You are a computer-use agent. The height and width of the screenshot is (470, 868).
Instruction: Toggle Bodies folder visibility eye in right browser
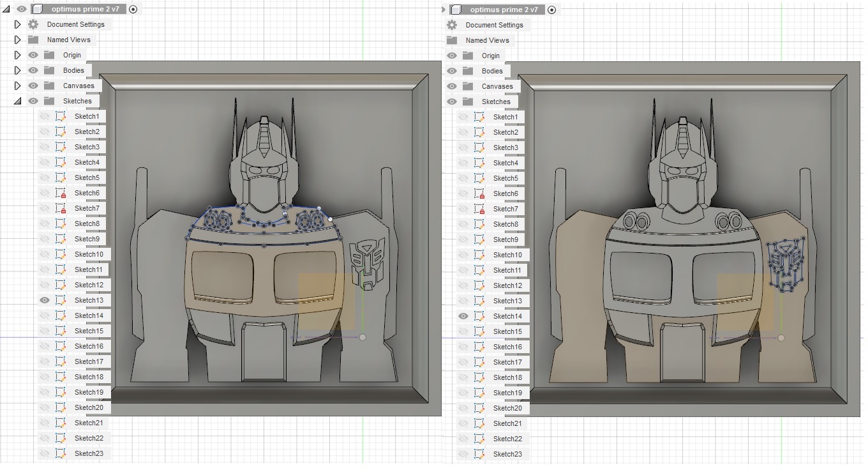[452, 71]
